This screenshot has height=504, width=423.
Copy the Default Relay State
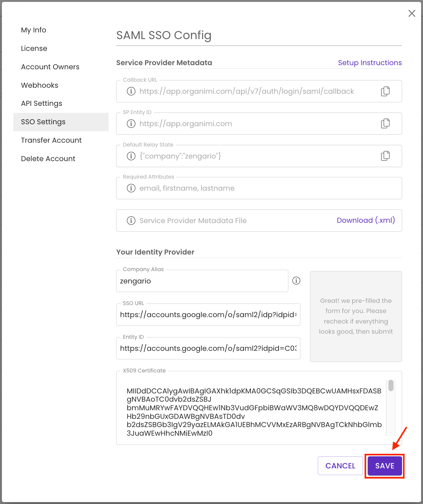[x=385, y=156]
